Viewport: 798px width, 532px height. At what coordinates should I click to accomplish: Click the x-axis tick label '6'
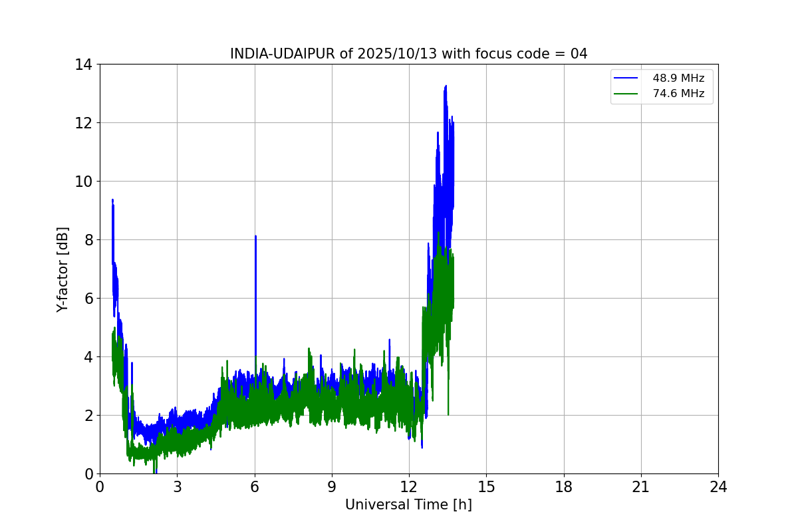254,487
